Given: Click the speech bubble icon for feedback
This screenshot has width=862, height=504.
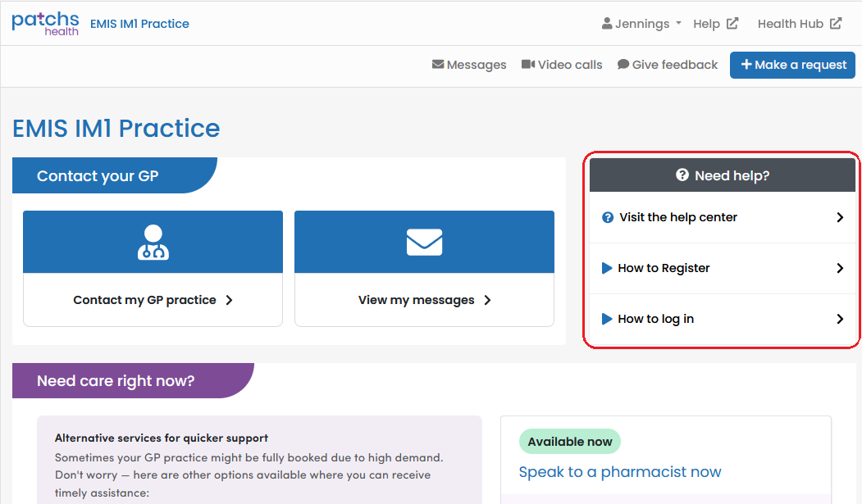Looking at the screenshot, I should 623,64.
